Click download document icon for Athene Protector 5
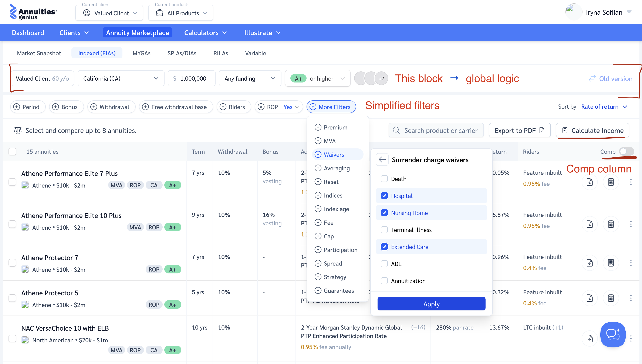 589,298
